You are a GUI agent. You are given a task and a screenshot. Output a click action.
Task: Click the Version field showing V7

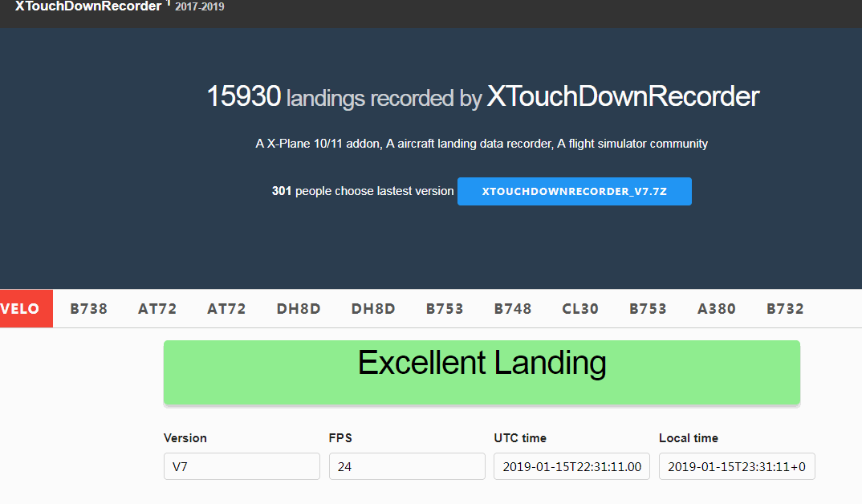[242, 466]
